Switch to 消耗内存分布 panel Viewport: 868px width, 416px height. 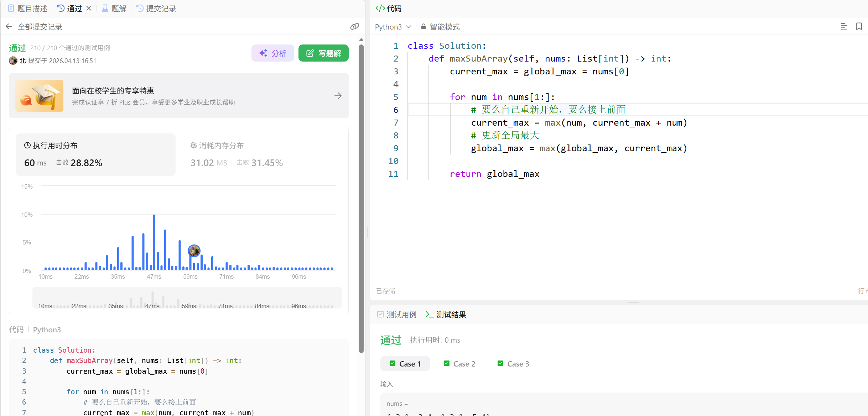(217, 146)
